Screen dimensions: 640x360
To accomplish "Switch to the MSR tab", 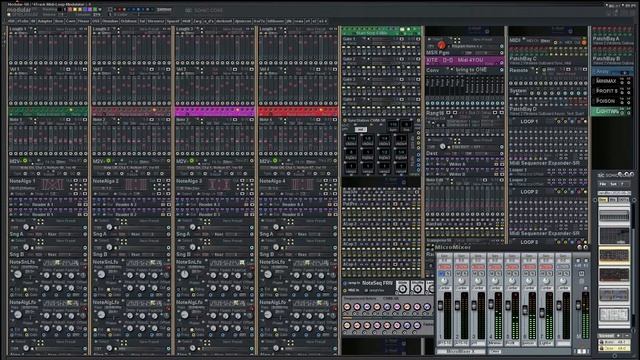I will [x=11, y=21].
